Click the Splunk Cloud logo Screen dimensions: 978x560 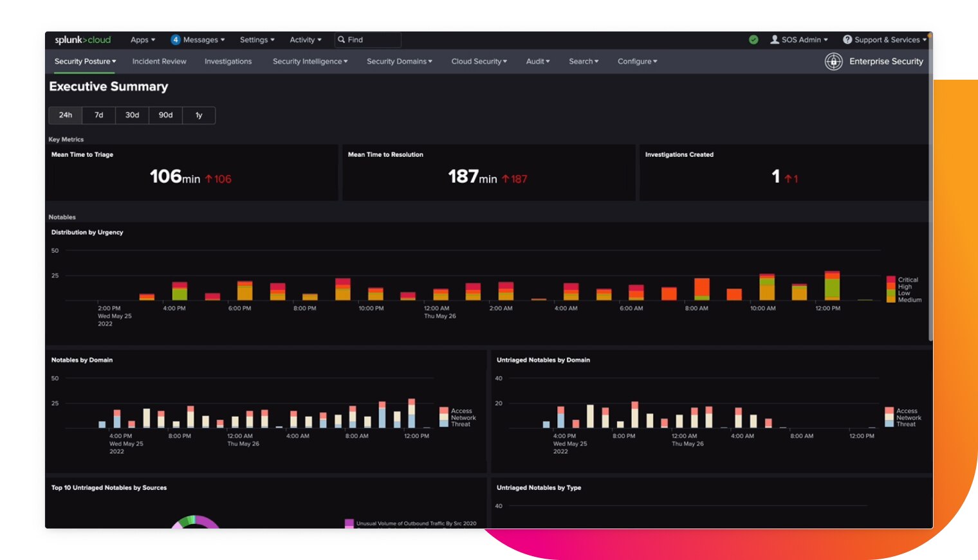click(x=82, y=40)
